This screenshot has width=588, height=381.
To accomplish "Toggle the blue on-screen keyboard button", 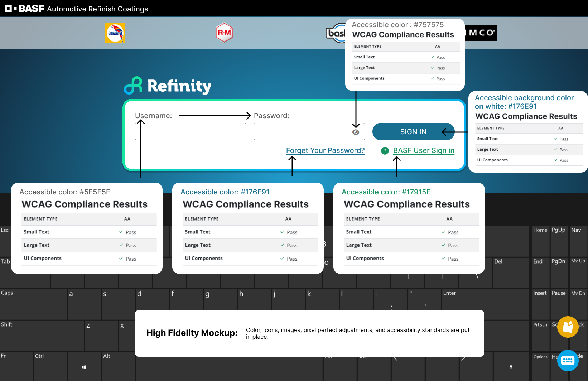I will [x=568, y=361].
